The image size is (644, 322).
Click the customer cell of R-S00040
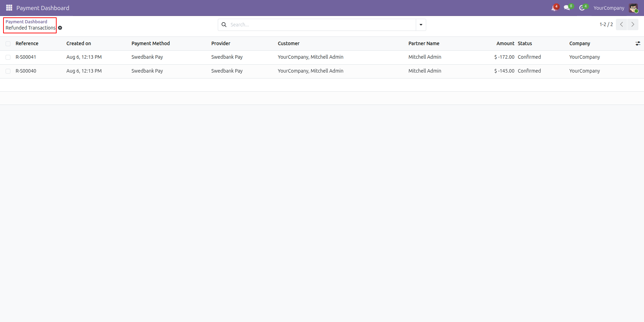311,71
